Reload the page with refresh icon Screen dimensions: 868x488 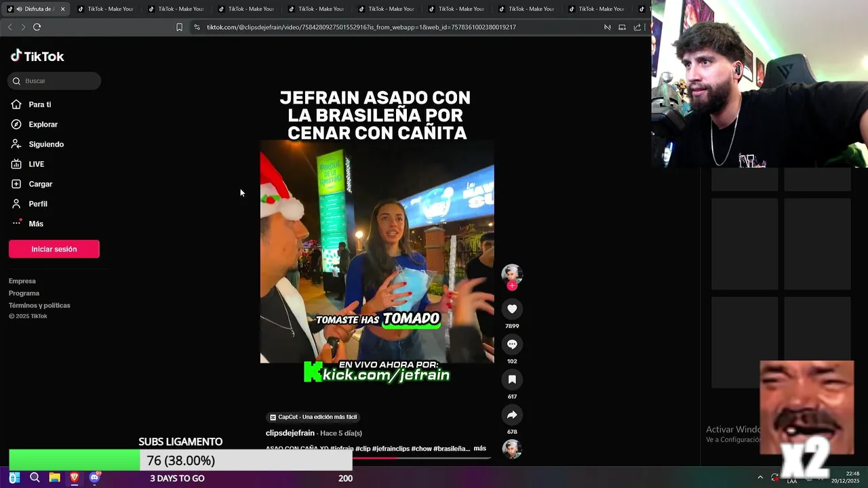tap(37, 27)
